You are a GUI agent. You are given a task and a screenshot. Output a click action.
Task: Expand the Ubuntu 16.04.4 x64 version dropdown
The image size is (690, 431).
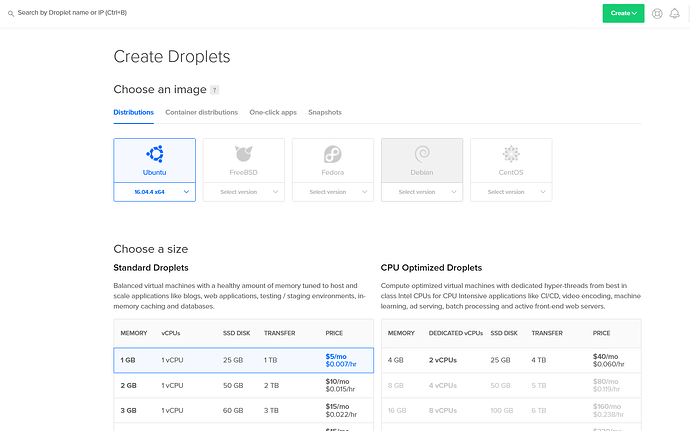point(155,192)
